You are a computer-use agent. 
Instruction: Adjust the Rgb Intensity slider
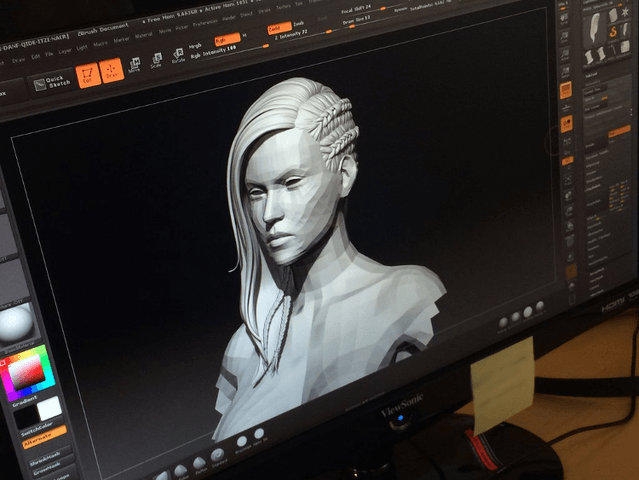tap(229, 51)
